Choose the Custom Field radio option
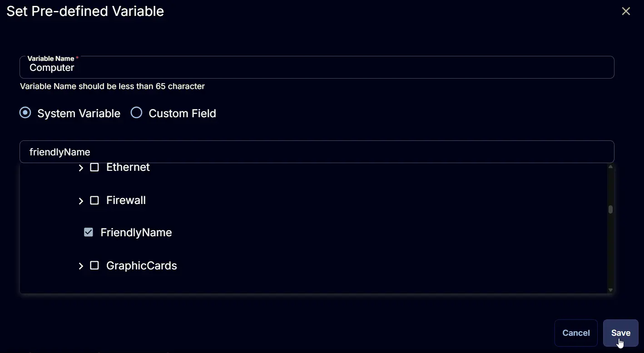 137,113
